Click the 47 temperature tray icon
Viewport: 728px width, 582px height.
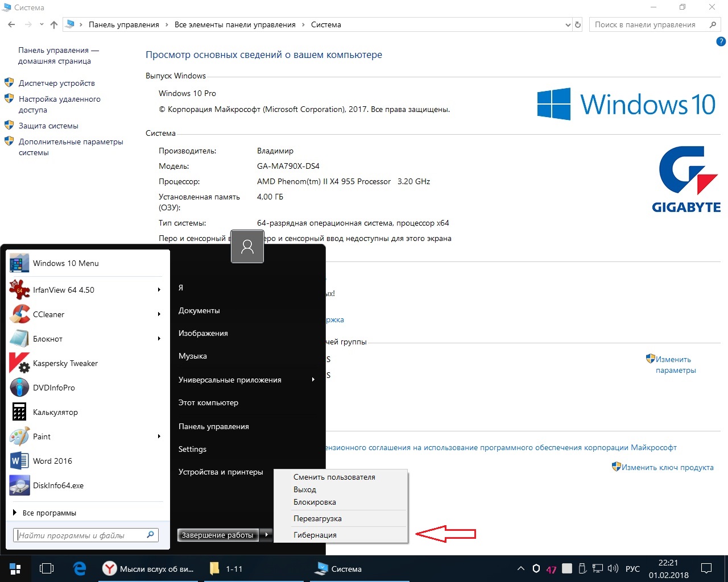551,569
